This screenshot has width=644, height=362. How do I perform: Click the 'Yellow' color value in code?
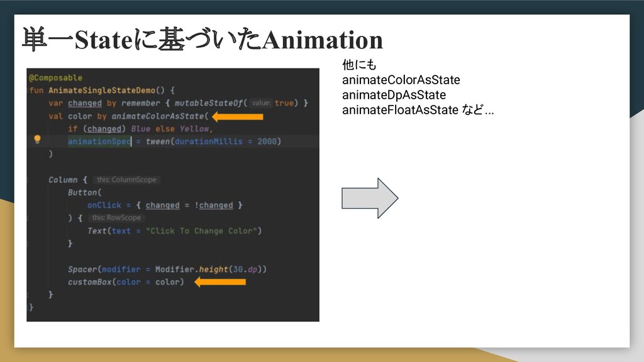(194, 129)
